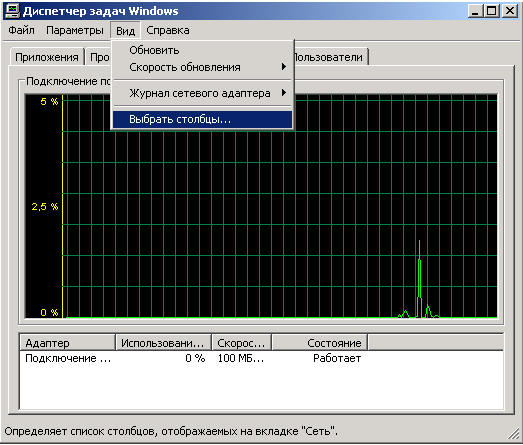Viewport: 523px width, 445px height.
Task: Open the Файл menu
Action: [x=21, y=30]
